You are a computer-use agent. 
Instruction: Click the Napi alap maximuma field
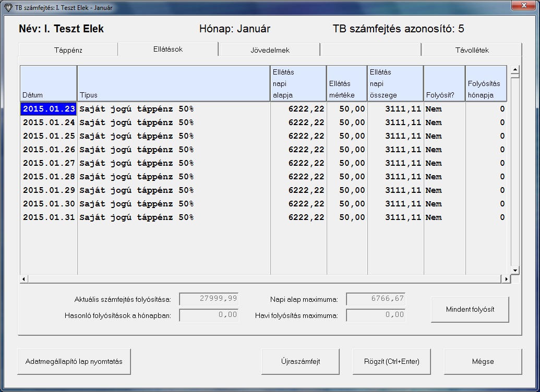click(376, 299)
